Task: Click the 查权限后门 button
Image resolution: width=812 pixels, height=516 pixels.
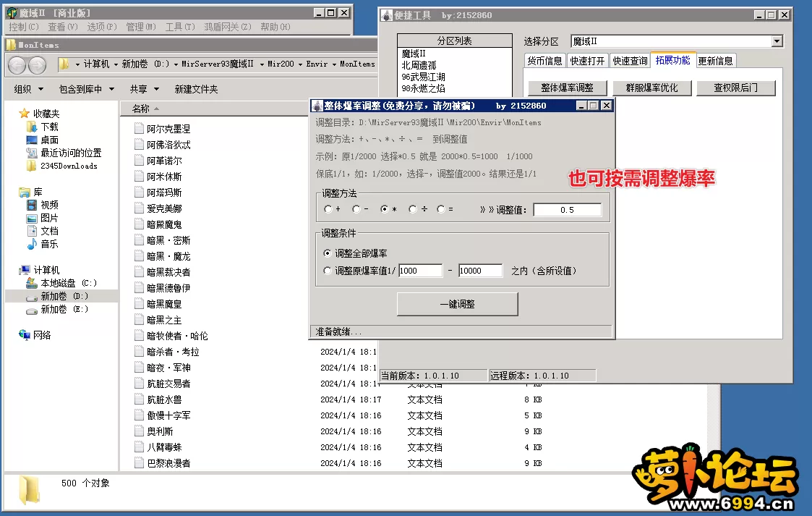Action: point(736,88)
